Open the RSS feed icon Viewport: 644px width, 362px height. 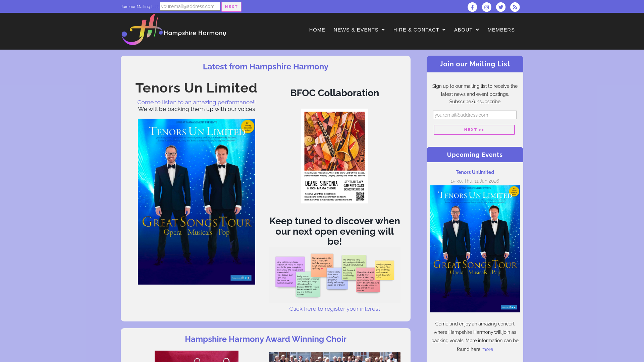pos(515,7)
